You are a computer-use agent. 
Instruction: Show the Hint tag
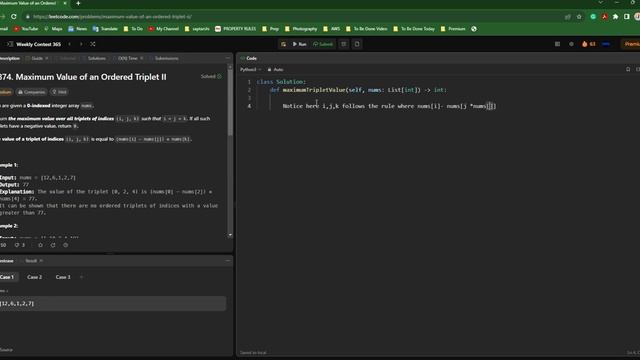pos(59,92)
